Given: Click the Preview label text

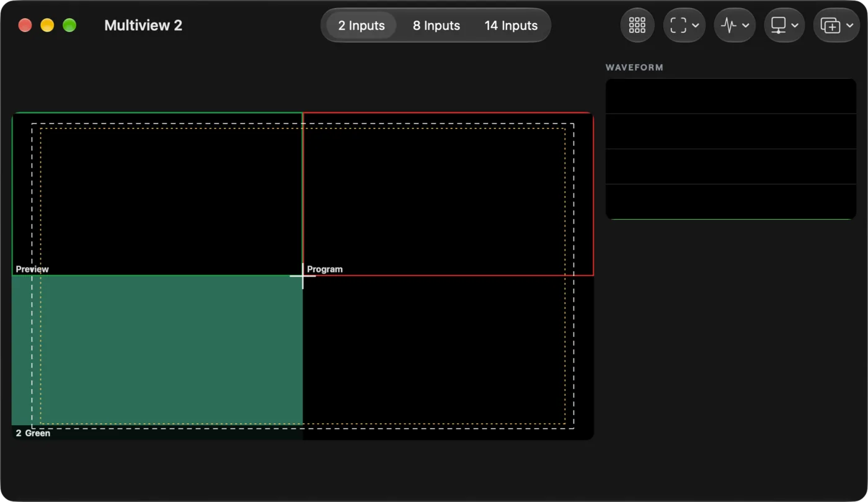Looking at the screenshot, I should coord(32,269).
